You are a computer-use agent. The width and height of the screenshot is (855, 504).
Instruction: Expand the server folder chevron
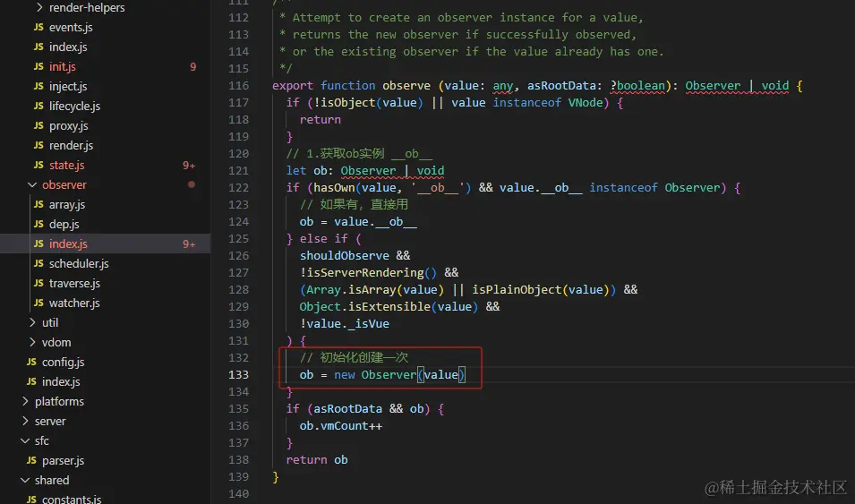(x=25, y=421)
